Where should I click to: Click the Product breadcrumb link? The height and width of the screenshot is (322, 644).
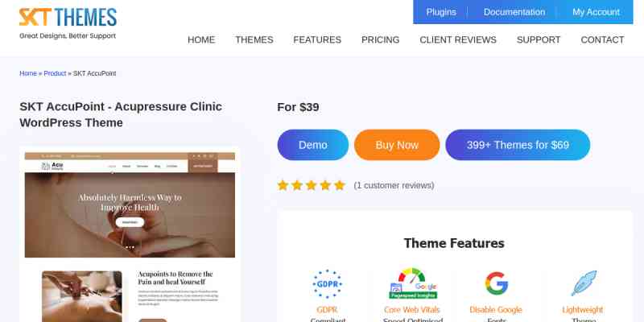(x=55, y=73)
